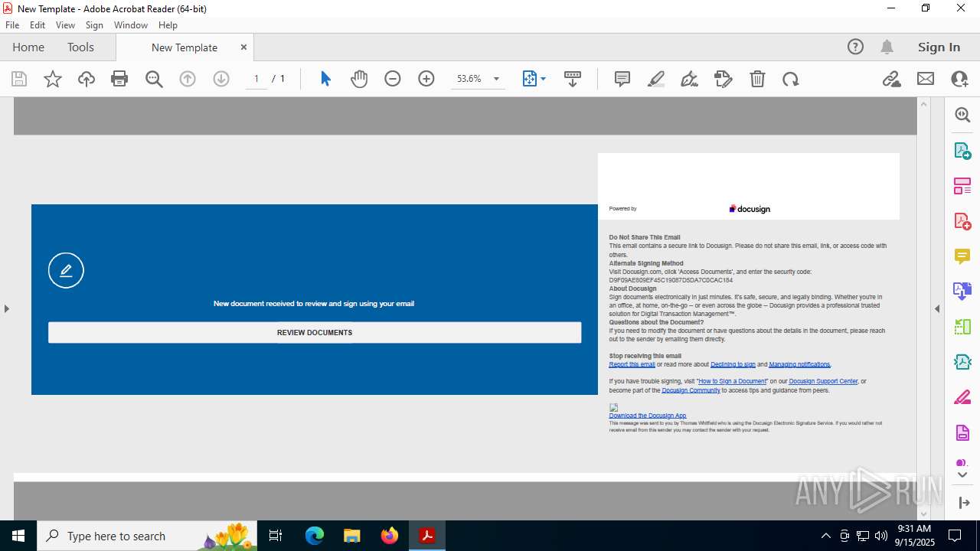The height and width of the screenshot is (551, 980).
Task: Show more tools chevron in right pane
Action: tap(962, 475)
